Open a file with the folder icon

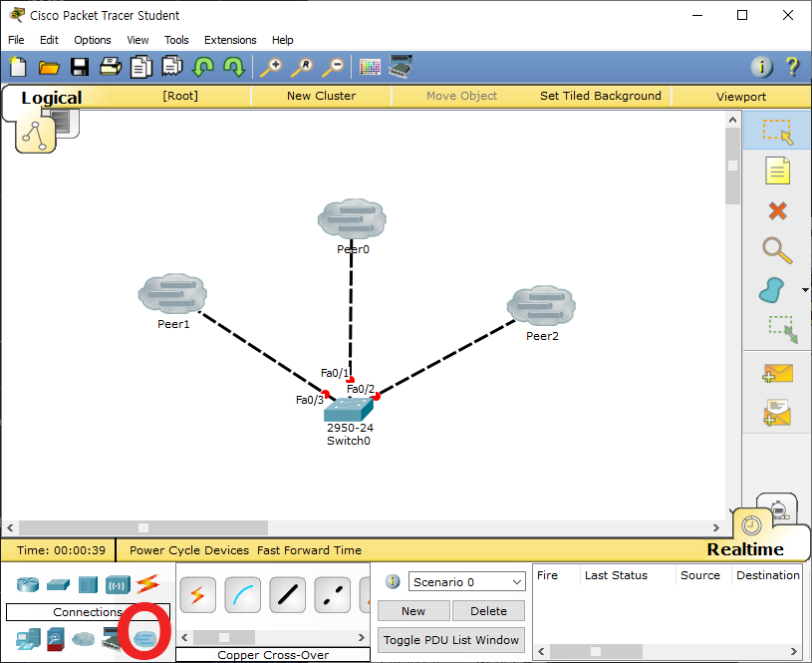point(49,68)
